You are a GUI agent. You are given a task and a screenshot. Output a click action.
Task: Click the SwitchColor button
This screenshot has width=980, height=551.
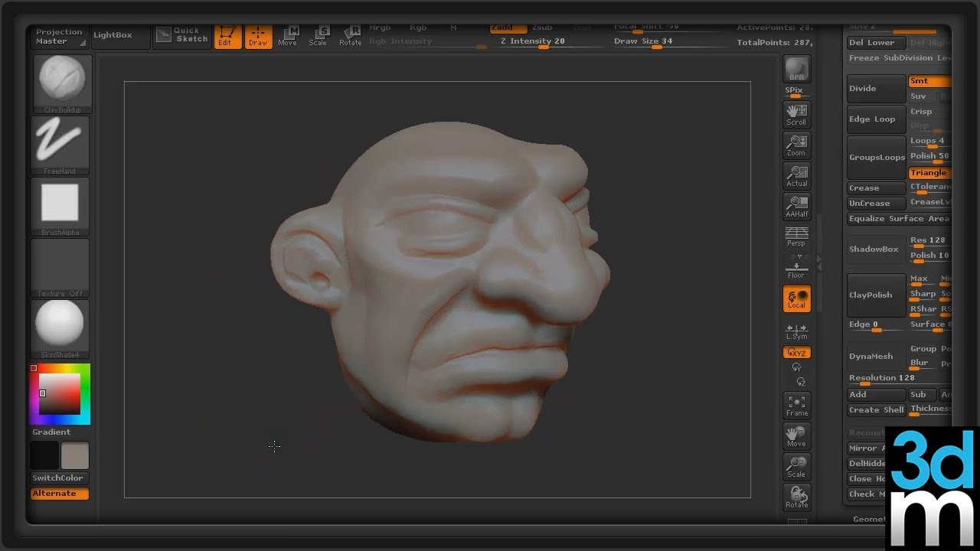coord(60,478)
